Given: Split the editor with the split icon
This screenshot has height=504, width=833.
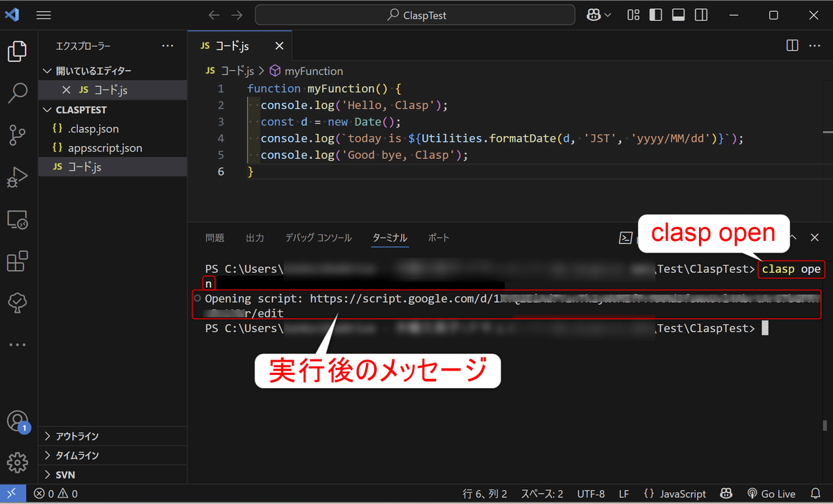Looking at the screenshot, I should [x=791, y=45].
